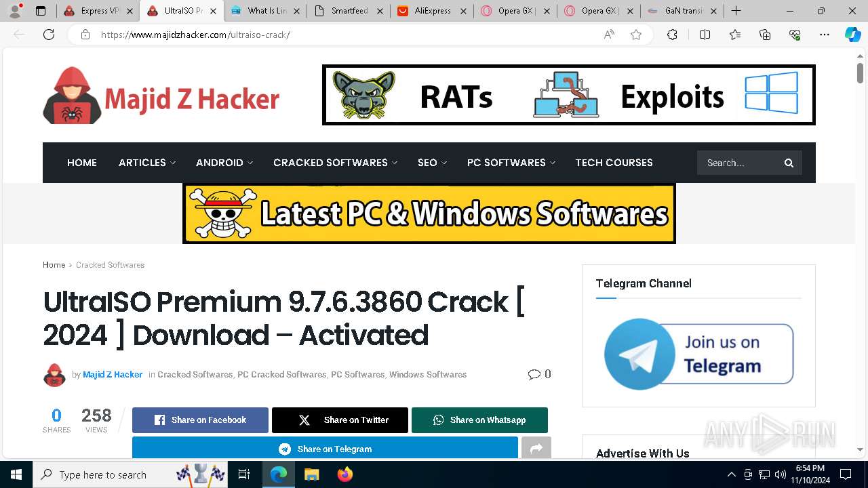Expand the PC SOFTWARES menu

pos(511,163)
